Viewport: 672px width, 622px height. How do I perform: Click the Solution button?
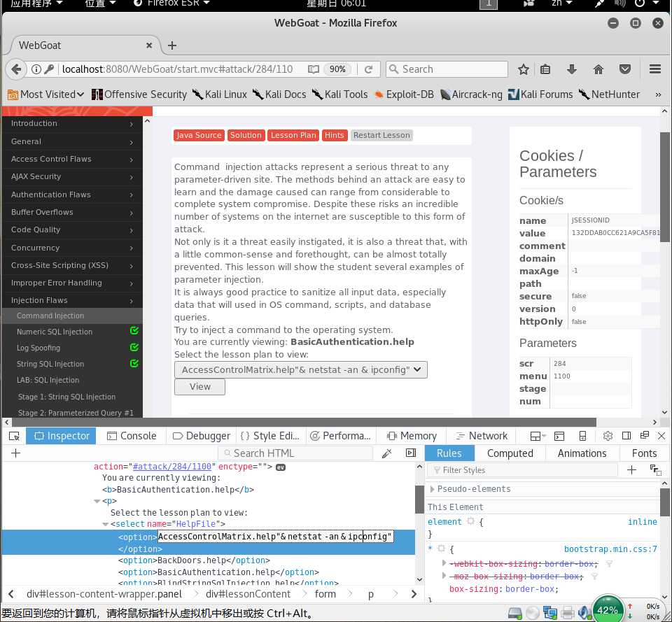(x=246, y=135)
